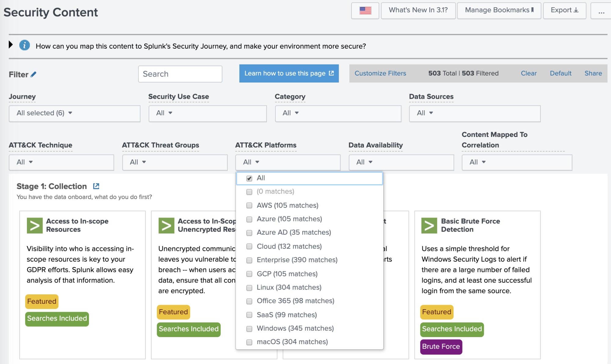Open the Security Use Case dropdown
Viewport: 611px width, 364px height.
tap(208, 113)
